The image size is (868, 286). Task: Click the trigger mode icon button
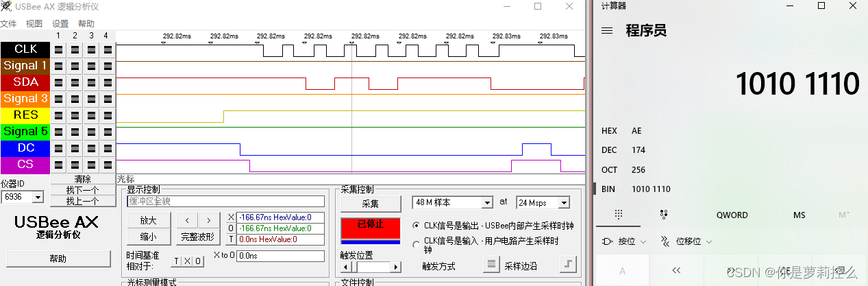tap(491, 265)
